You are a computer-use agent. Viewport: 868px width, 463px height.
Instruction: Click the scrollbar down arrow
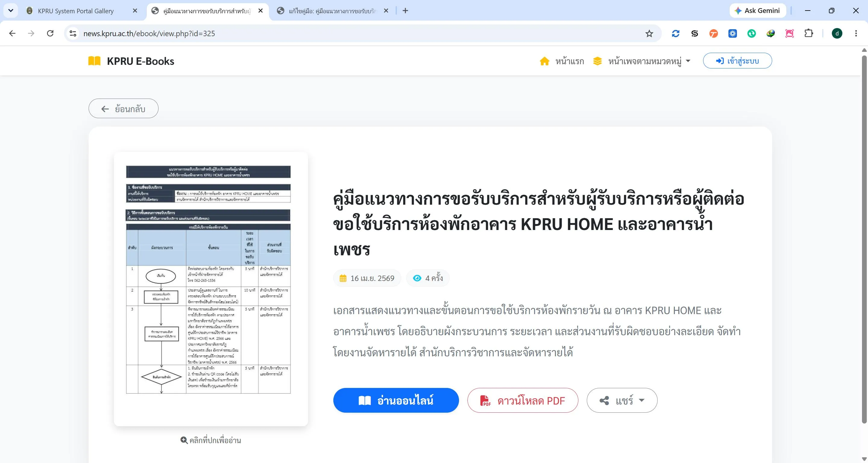coord(864,459)
